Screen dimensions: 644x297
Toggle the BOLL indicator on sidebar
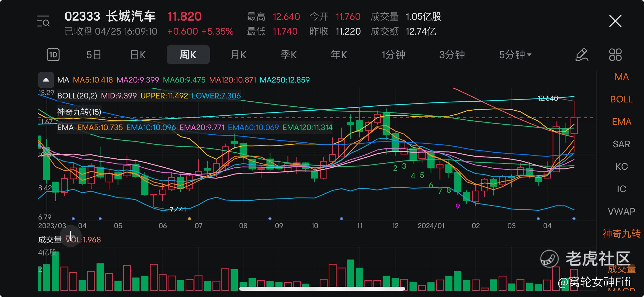[x=621, y=99]
